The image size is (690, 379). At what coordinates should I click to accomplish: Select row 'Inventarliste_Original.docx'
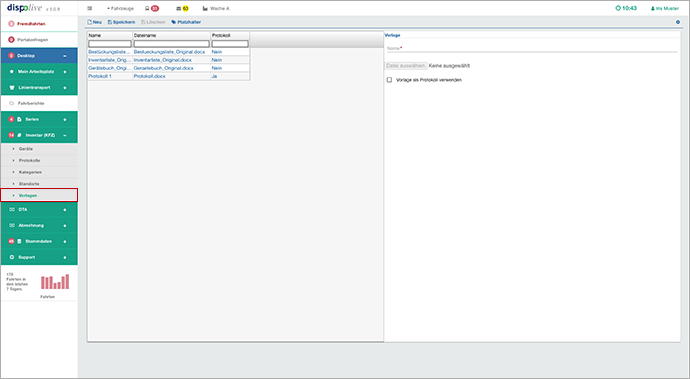click(162, 60)
